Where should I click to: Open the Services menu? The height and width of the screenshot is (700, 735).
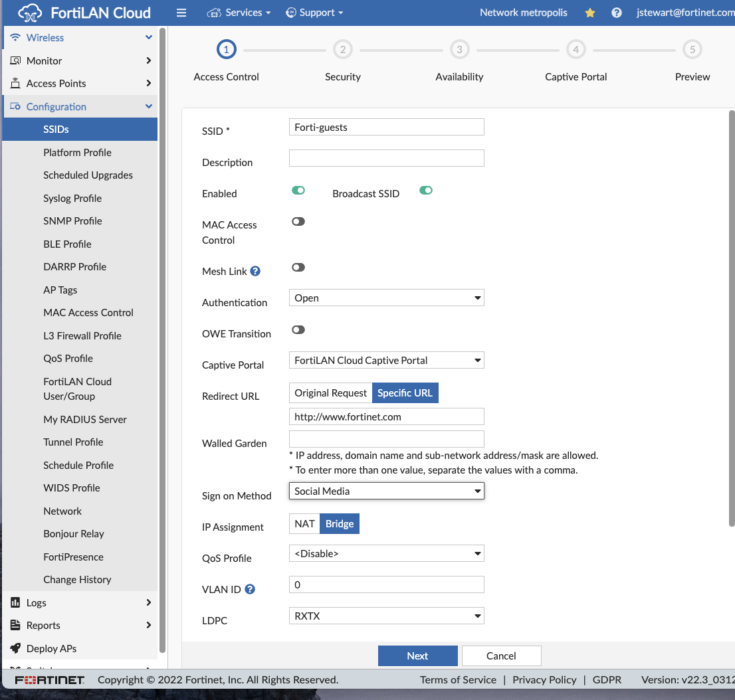point(239,12)
